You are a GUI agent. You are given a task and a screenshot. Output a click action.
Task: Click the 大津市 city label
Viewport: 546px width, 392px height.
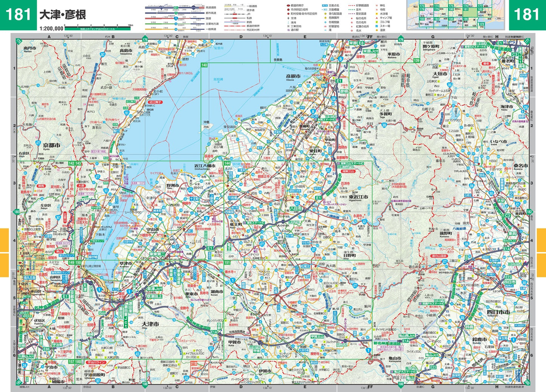coord(150,324)
